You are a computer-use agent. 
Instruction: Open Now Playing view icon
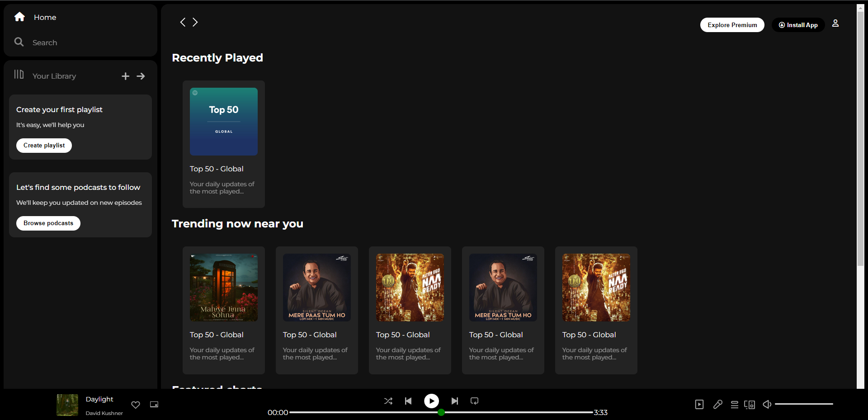click(x=699, y=405)
